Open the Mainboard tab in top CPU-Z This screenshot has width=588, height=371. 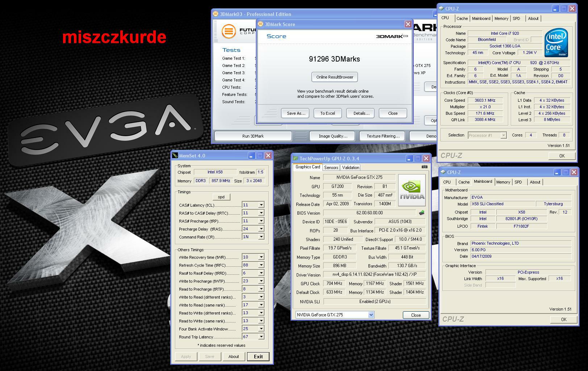click(x=481, y=18)
